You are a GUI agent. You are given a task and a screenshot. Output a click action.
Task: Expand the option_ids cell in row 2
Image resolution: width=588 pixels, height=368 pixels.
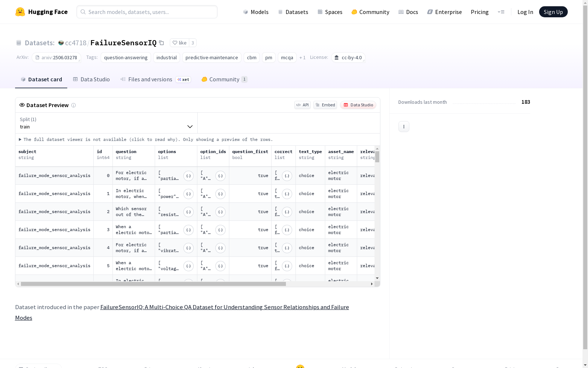tap(220, 212)
